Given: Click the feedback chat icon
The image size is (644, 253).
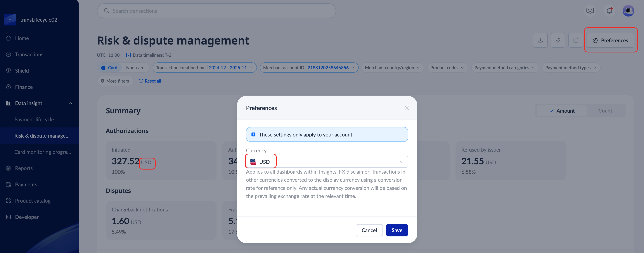Looking at the screenshot, I should (x=590, y=11).
